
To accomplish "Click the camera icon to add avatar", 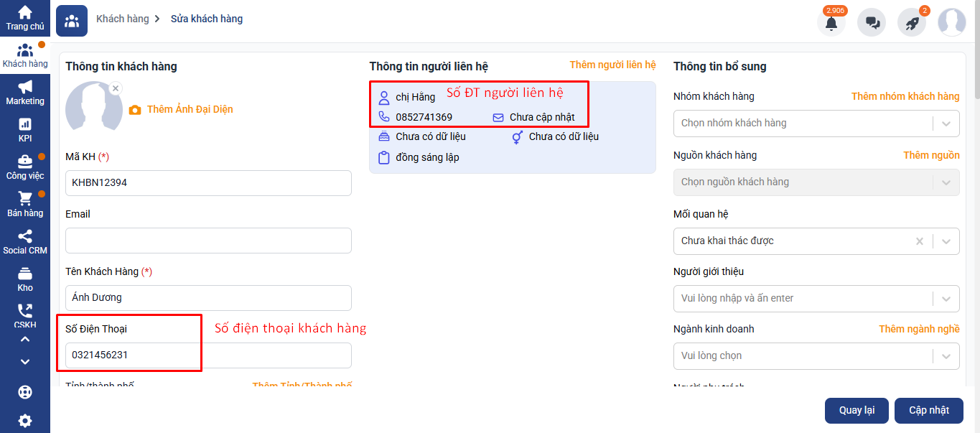I will pyautogui.click(x=135, y=110).
